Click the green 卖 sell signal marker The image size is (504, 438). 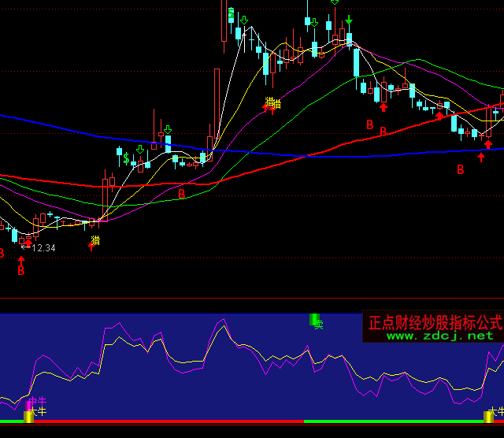[316, 321]
